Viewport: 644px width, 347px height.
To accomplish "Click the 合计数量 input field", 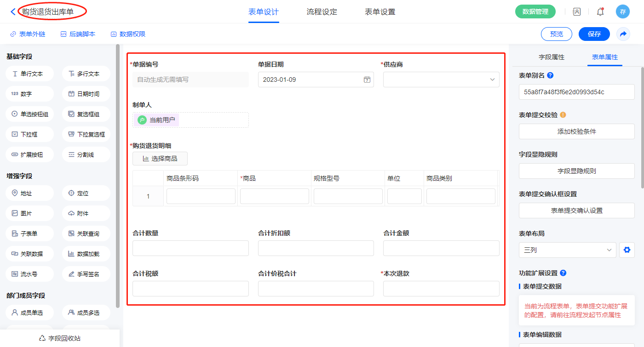I will pyautogui.click(x=190, y=248).
